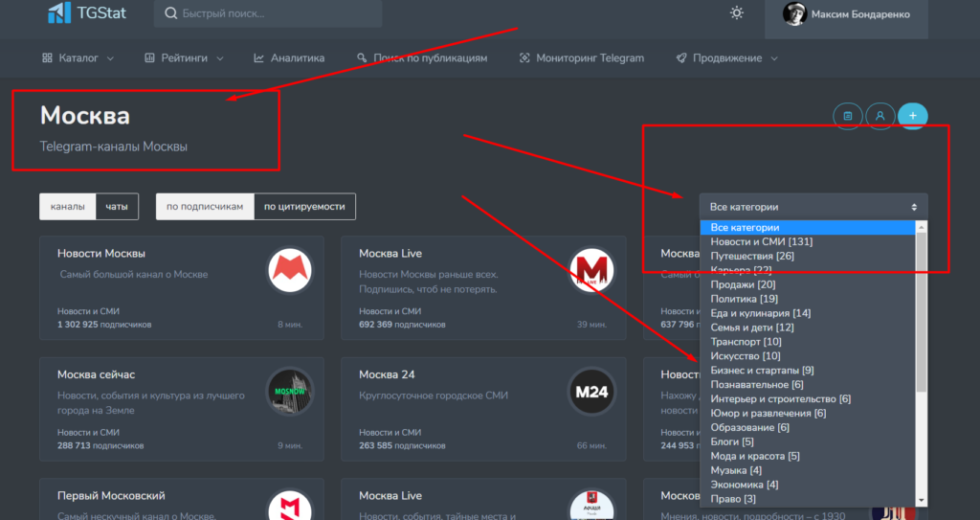The image size is (980, 520).
Task: Click the user icon round button
Action: (880, 116)
